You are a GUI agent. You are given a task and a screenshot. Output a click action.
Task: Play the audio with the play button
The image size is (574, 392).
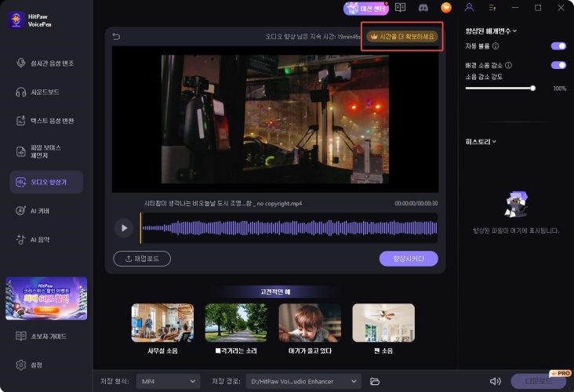124,228
